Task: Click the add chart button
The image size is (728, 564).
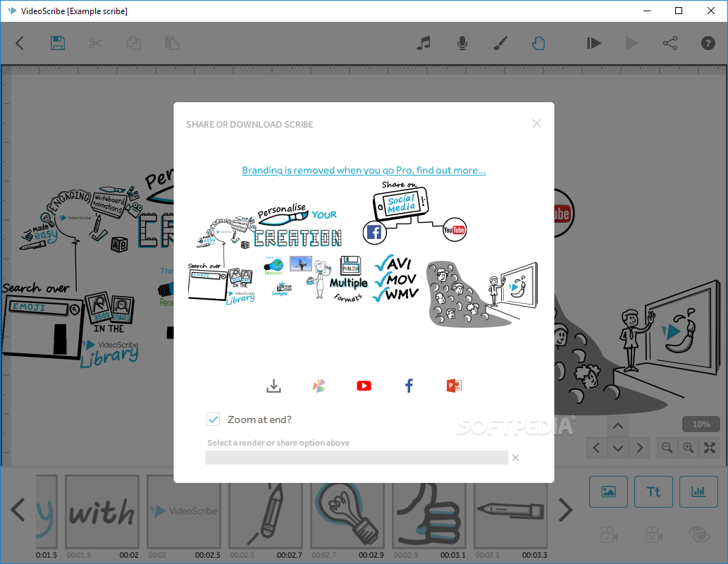Action: [x=698, y=491]
